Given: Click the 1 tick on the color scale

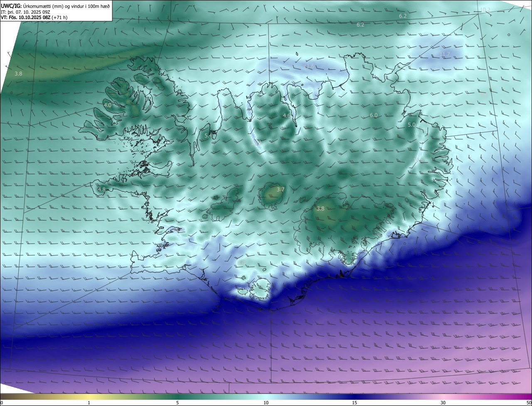Looking at the screenshot, I should pos(89,403).
